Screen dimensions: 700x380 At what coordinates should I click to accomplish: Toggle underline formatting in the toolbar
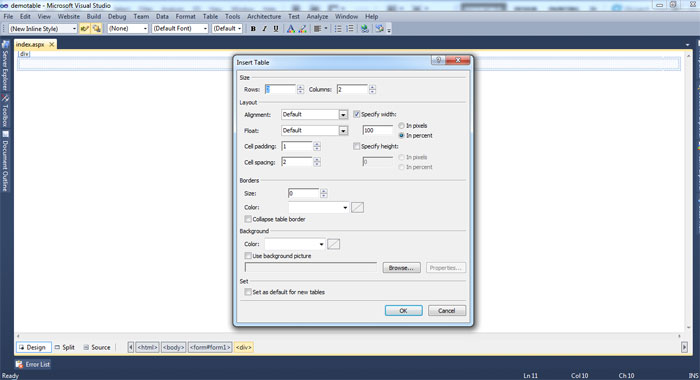click(x=276, y=29)
